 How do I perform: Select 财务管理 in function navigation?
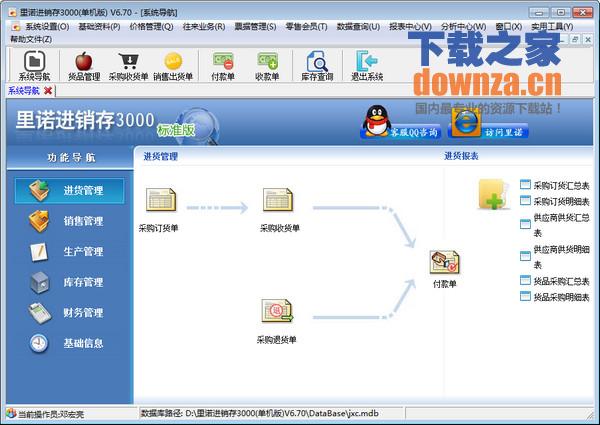[69, 313]
